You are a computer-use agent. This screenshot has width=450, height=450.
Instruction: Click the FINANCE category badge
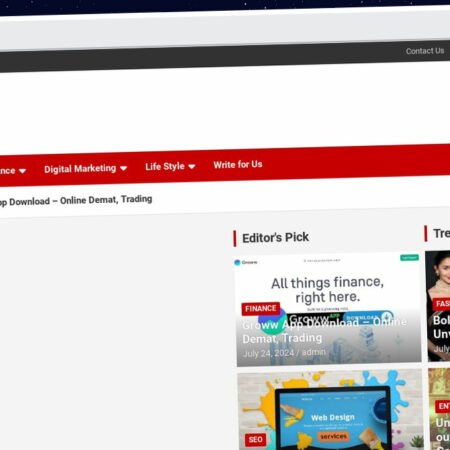[261, 309]
